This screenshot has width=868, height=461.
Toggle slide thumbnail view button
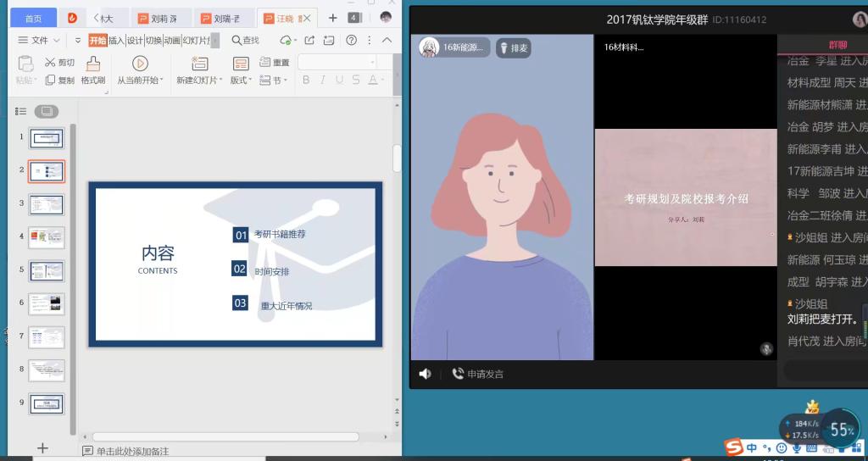click(47, 111)
